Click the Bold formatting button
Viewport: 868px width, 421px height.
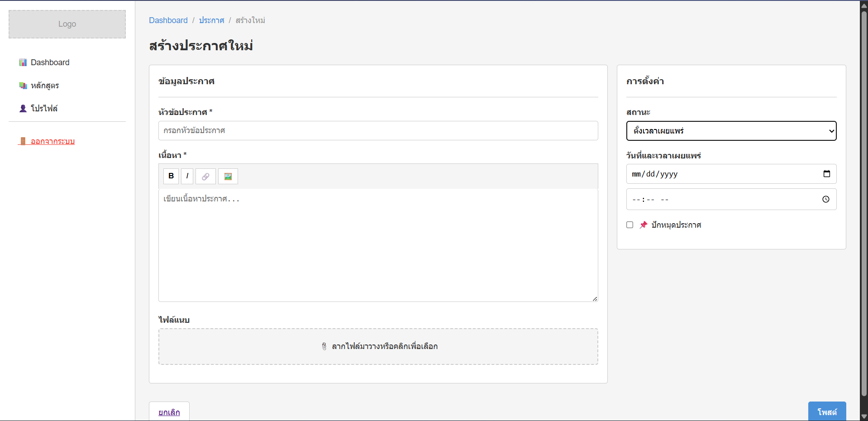(x=171, y=176)
